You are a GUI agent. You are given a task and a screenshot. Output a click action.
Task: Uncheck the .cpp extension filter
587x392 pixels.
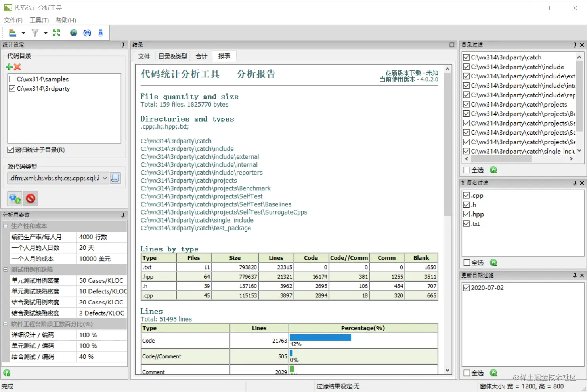coord(467,195)
